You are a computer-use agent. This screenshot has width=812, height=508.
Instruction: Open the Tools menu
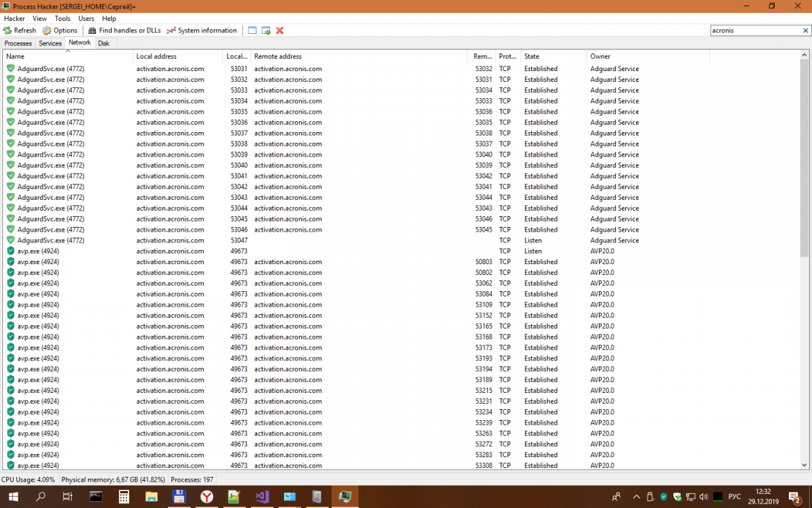[62, 19]
